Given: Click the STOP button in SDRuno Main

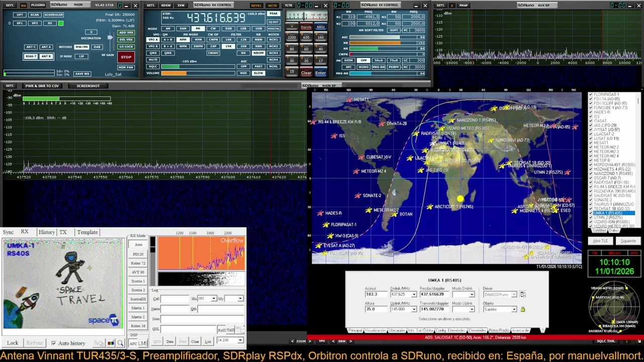Looking at the screenshot, I should click(126, 57).
